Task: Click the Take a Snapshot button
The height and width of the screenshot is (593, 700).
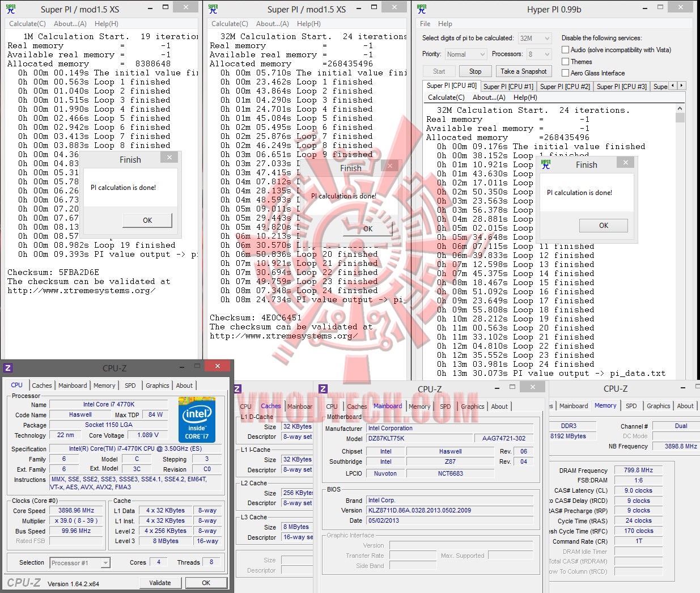Action: coord(524,71)
